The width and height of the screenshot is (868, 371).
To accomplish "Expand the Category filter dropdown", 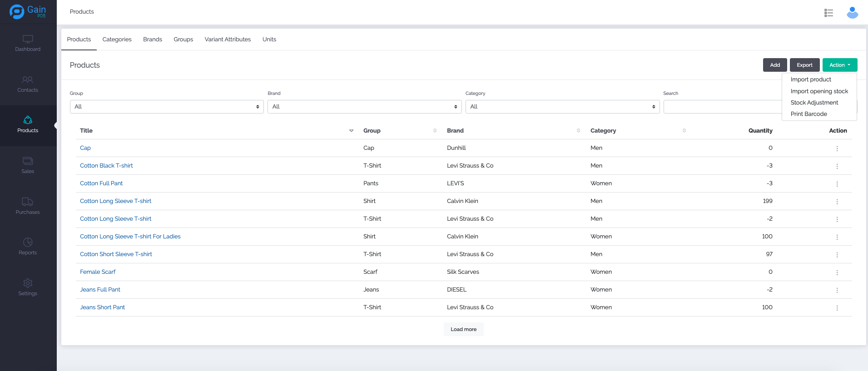I will [562, 107].
